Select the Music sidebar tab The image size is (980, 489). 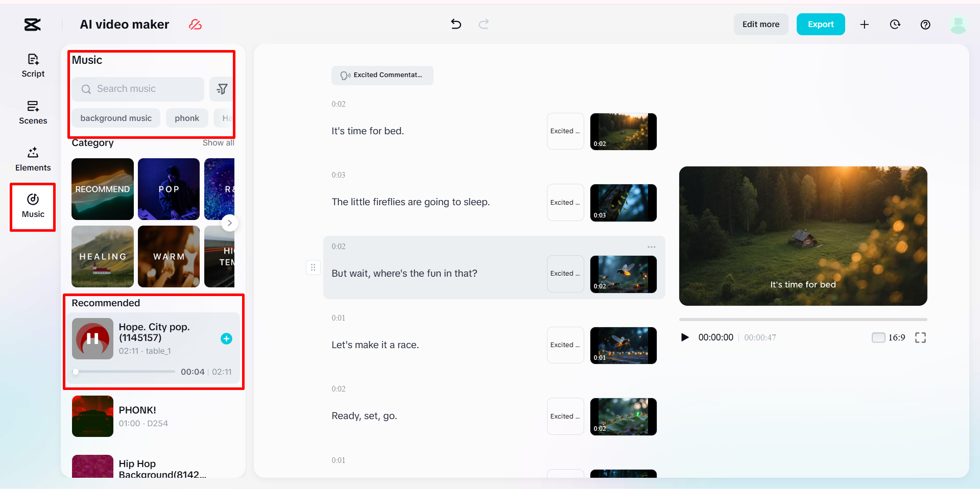(x=33, y=206)
